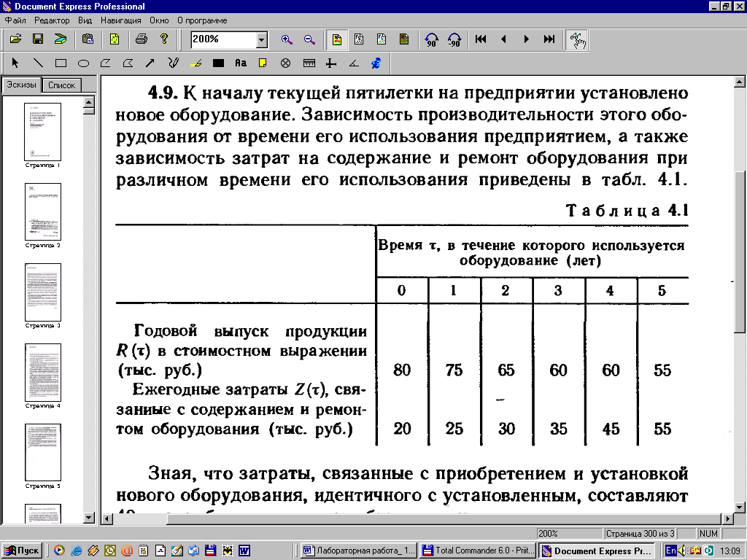Click the convert/refresh document icon

point(115,39)
